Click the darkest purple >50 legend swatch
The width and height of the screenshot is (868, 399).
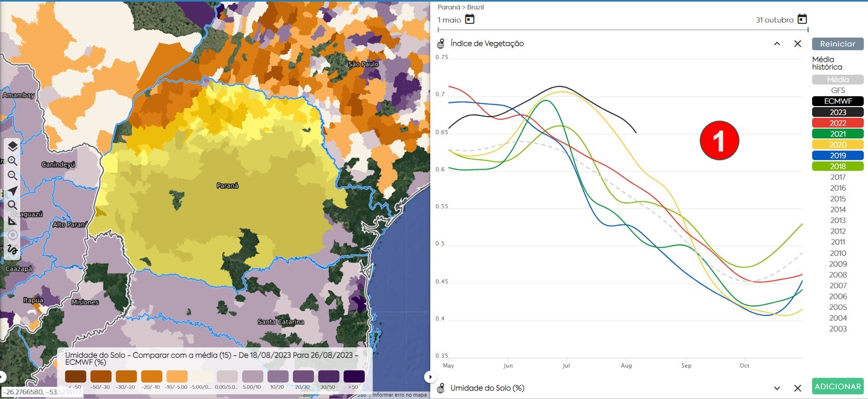click(x=354, y=377)
